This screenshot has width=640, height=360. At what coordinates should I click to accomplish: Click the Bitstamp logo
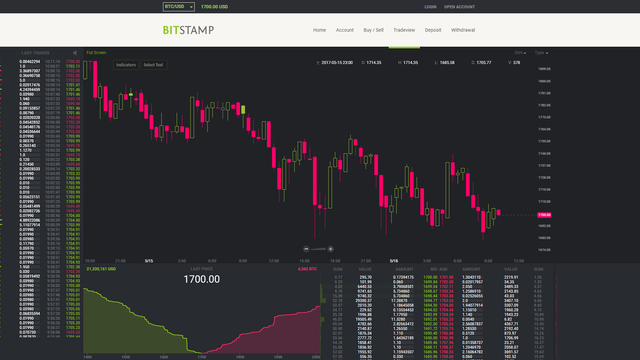coord(188,30)
